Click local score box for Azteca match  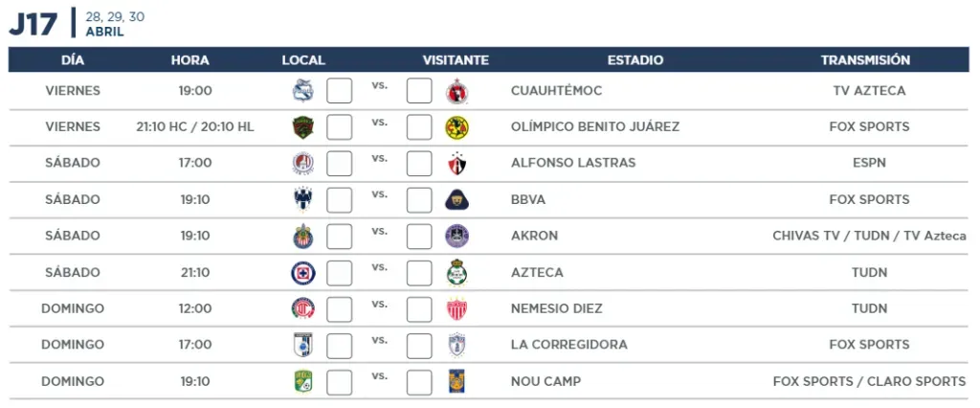tap(340, 273)
